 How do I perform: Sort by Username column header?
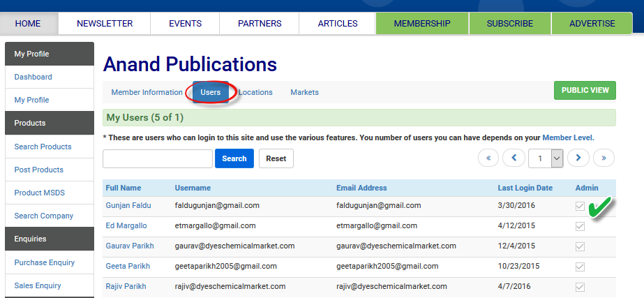tap(193, 188)
